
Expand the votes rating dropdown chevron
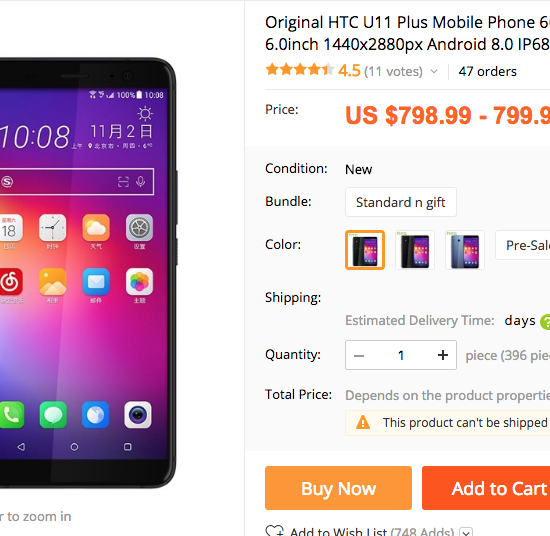[x=434, y=71]
